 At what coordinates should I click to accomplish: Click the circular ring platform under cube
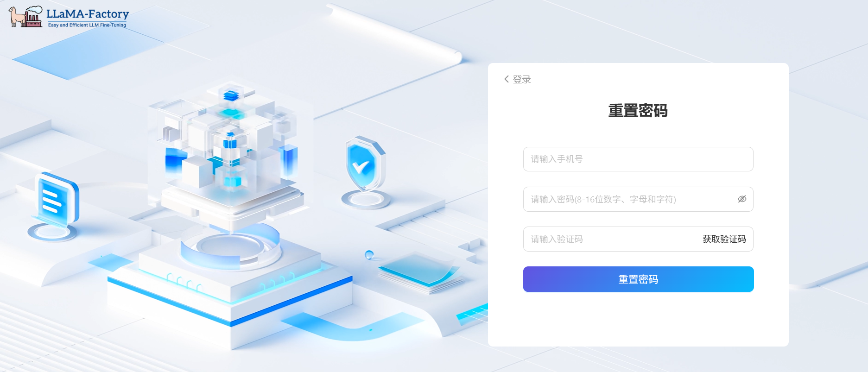pos(230,246)
